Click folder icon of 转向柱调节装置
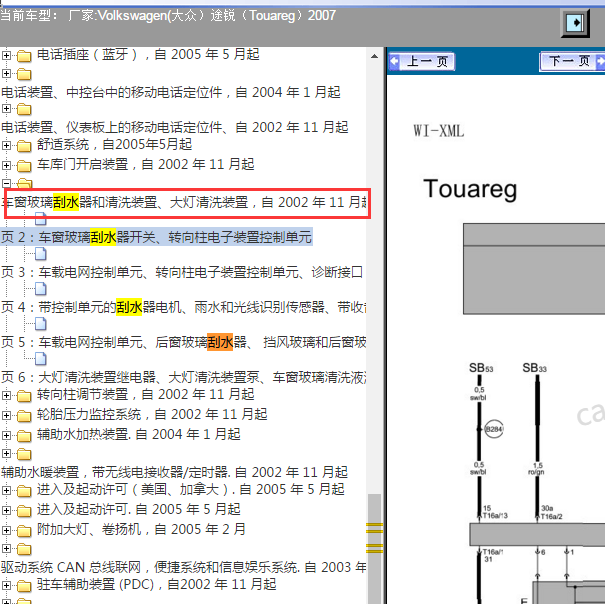The width and height of the screenshot is (605, 604). click(x=24, y=396)
